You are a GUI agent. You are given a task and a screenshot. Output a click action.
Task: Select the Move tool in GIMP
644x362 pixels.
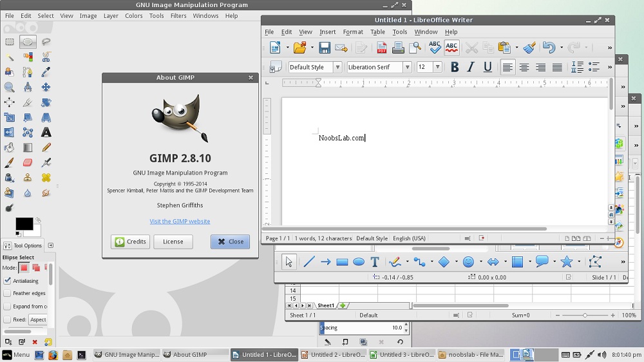coord(46,87)
